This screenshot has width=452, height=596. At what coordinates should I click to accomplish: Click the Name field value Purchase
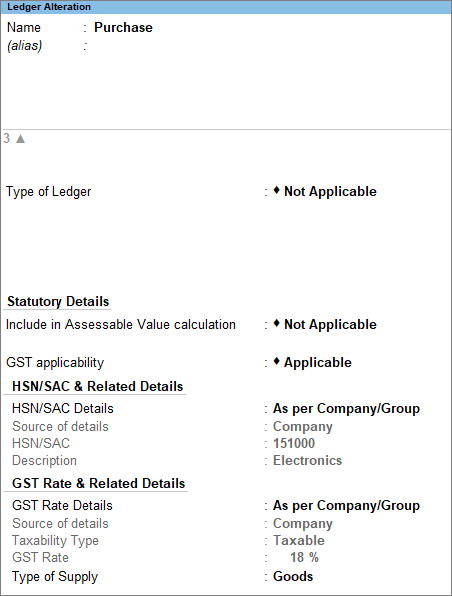tap(123, 27)
